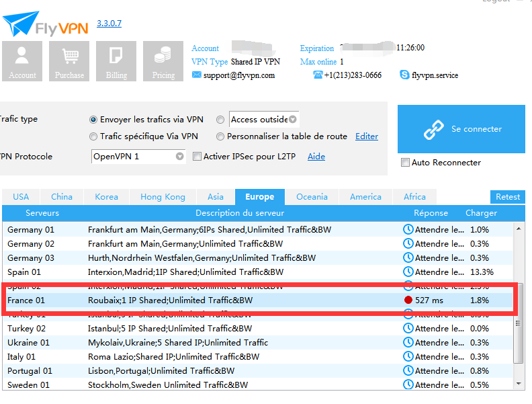Screen dimensions: 532x404
Task: Switch to the USA tab
Action: click(x=21, y=197)
